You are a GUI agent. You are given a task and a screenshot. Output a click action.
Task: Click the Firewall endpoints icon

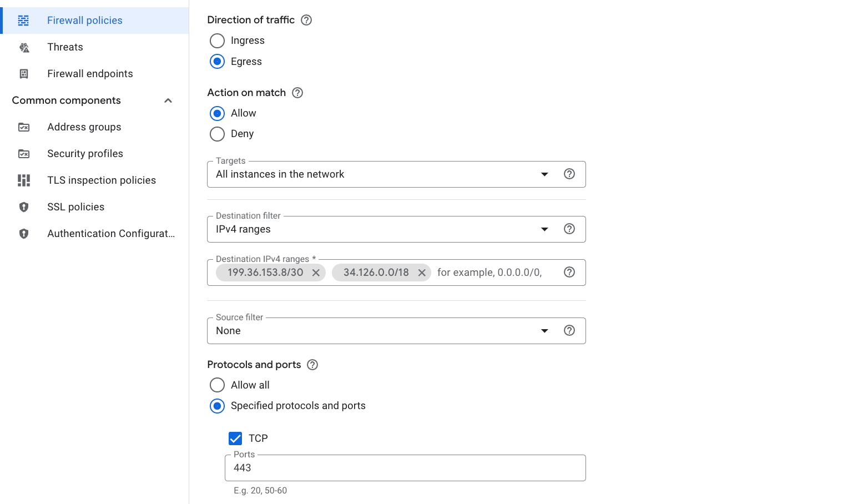pyautogui.click(x=24, y=74)
